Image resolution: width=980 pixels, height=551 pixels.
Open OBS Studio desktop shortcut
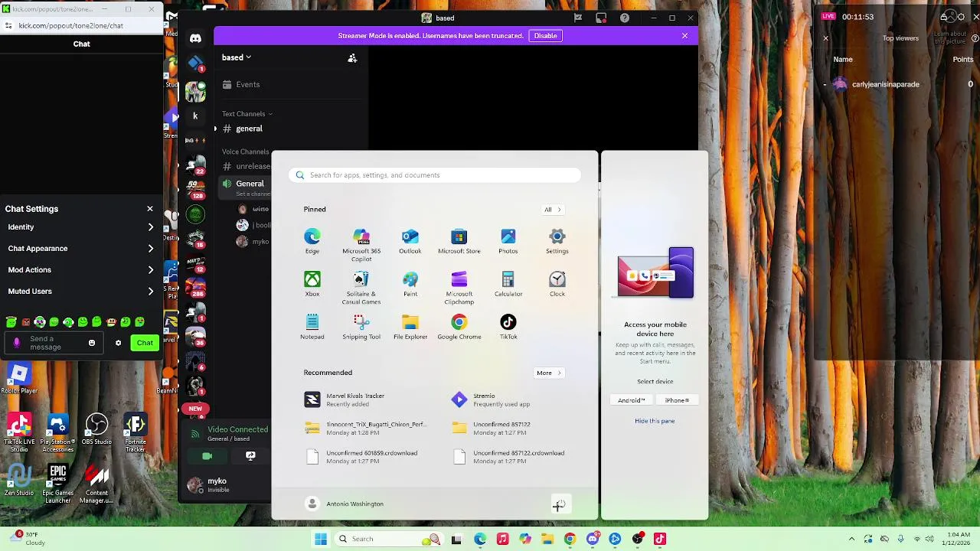pos(96,429)
